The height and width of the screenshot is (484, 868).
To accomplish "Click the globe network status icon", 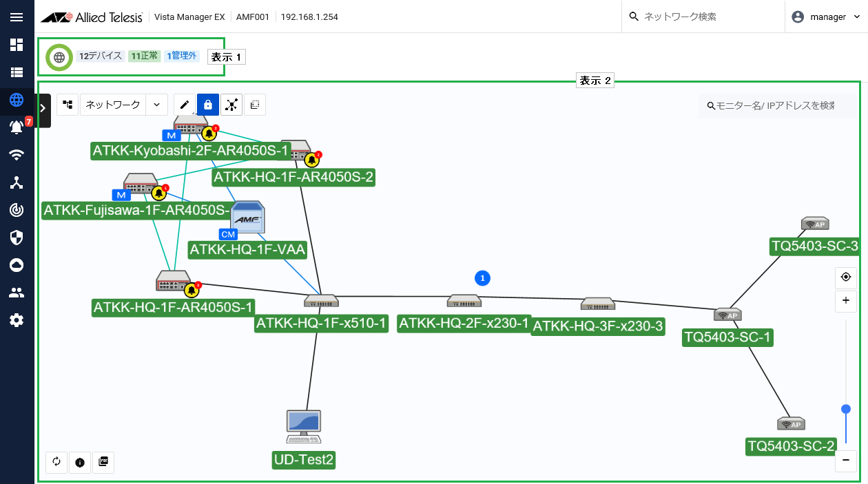I will click(60, 57).
